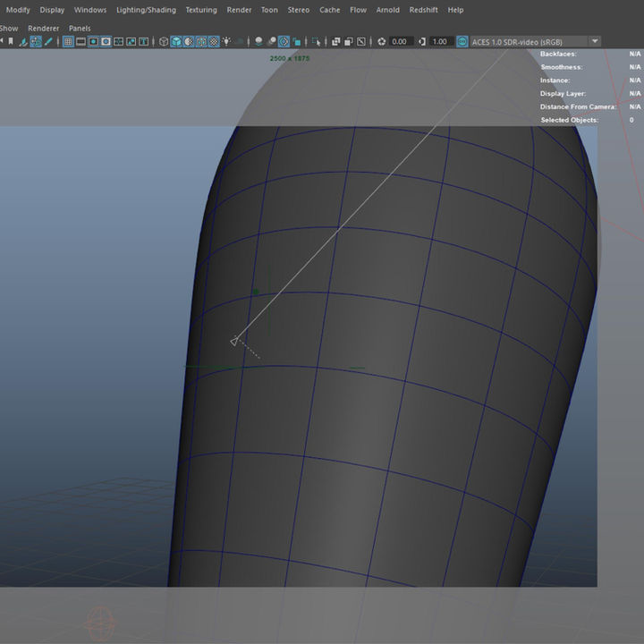The height and width of the screenshot is (644, 644).
Task: Expand the Renderer panel menu
Action: pos(43,28)
